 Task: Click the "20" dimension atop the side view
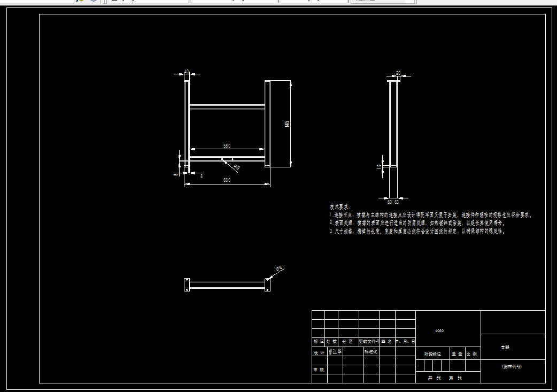[x=398, y=73]
